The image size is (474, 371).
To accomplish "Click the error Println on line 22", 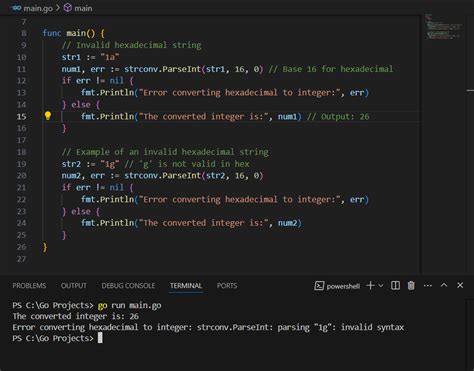I will pyautogui.click(x=225, y=199).
